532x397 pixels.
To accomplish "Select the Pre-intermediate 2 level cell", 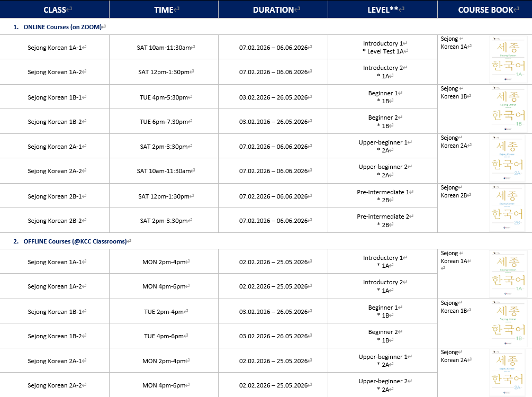I will pos(383,220).
